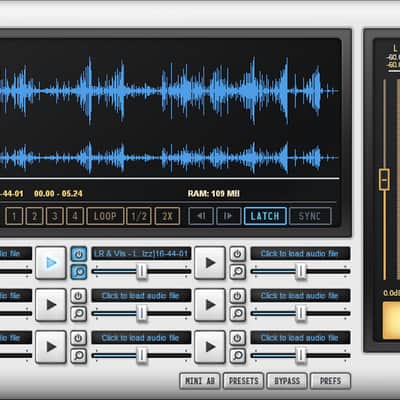Click the volume slider of the loaded slot
Viewport: 400px width, 400px height.
point(141,271)
